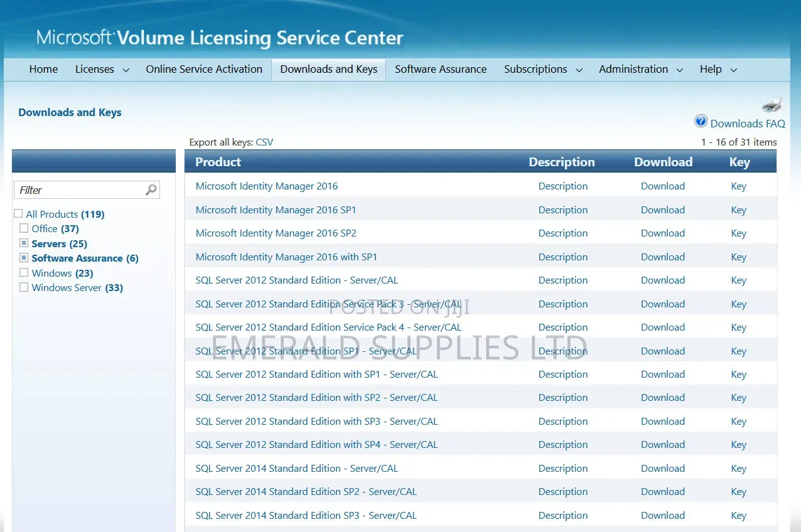Screen dimensions: 801x532
Task: Open Microsoft Identity Manager 2016 SP1 product
Action: tap(276, 210)
